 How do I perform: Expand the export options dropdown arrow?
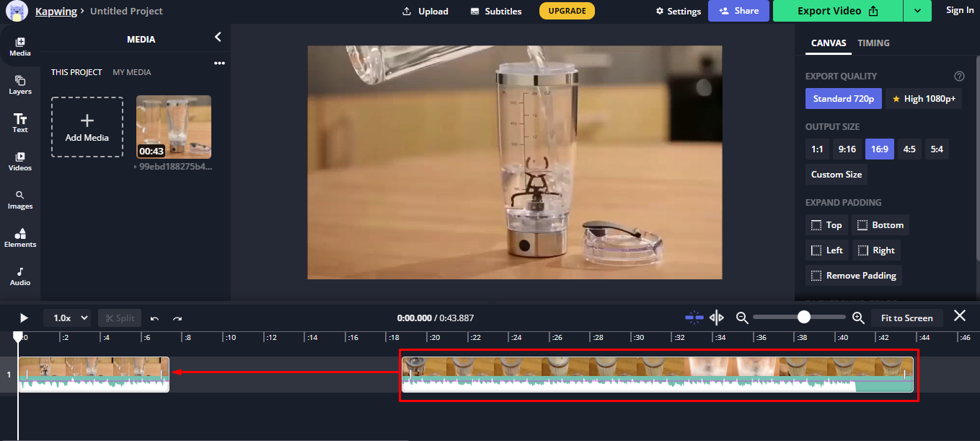[x=917, y=11]
